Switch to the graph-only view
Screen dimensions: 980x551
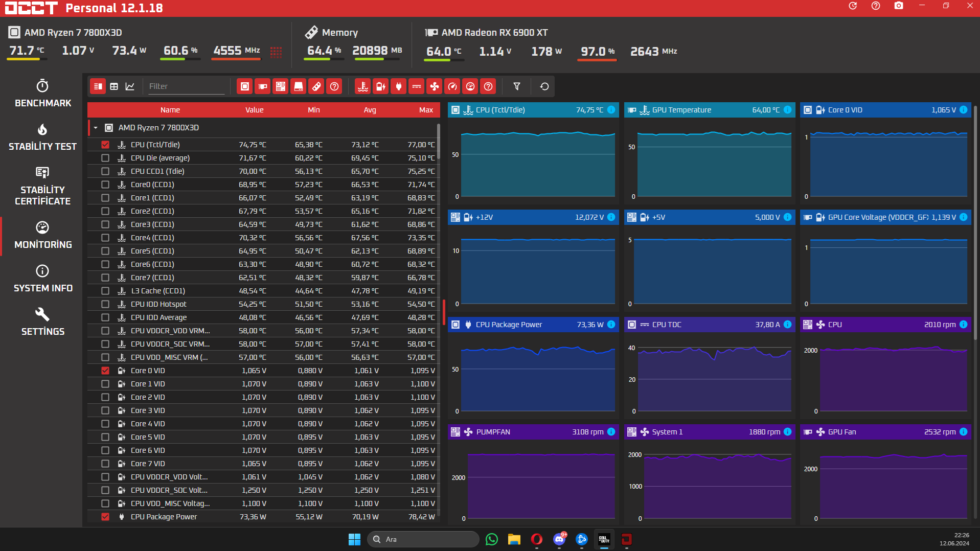click(x=130, y=86)
